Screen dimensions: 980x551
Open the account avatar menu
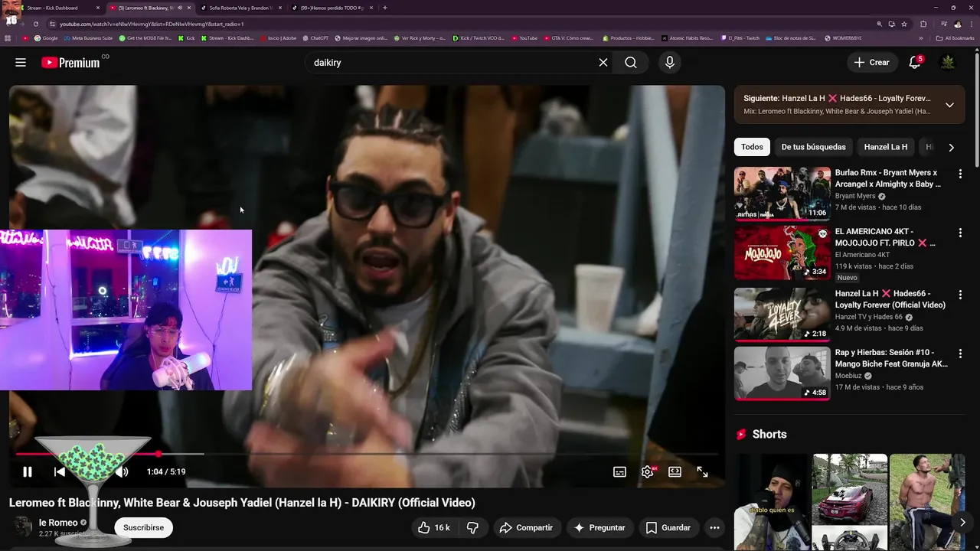click(x=948, y=63)
